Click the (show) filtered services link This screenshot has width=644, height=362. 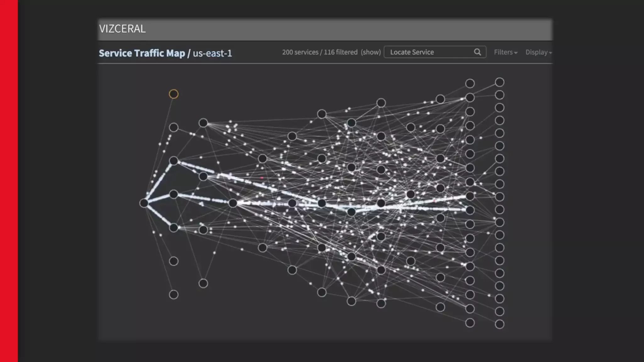(x=371, y=52)
